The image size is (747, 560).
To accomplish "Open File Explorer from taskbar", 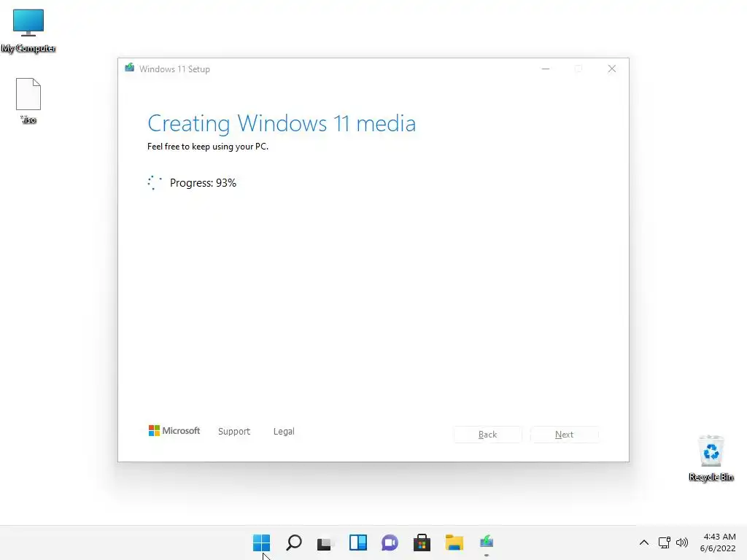I will point(454,542).
